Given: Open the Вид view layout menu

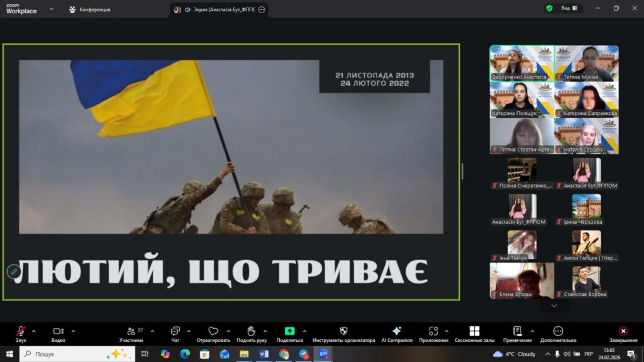Looking at the screenshot, I should click(x=563, y=8).
